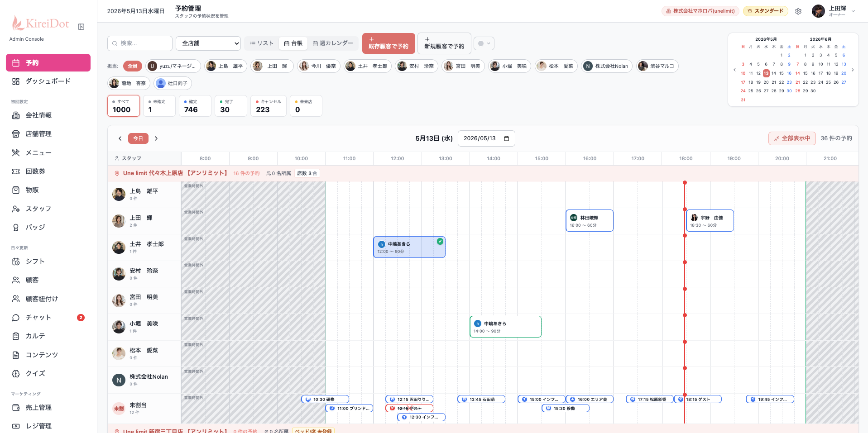Toggle staff filter 上島 雄平
This screenshot has width=868, height=433.
[x=225, y=66]
